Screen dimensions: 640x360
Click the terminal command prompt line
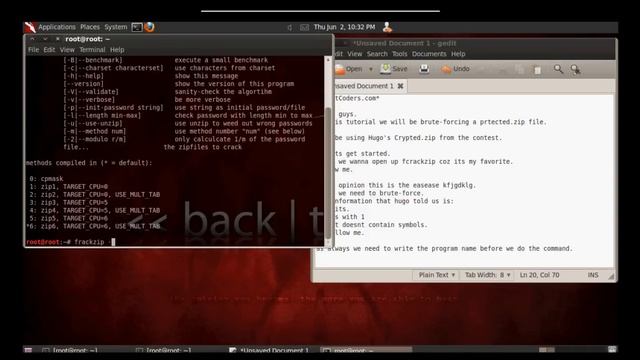(x=176, y=242)
